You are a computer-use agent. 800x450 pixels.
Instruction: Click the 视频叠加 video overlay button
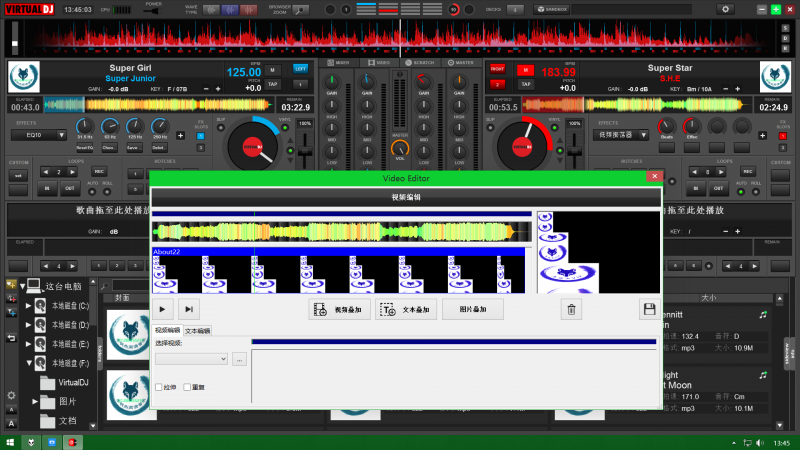pos(339,309)
